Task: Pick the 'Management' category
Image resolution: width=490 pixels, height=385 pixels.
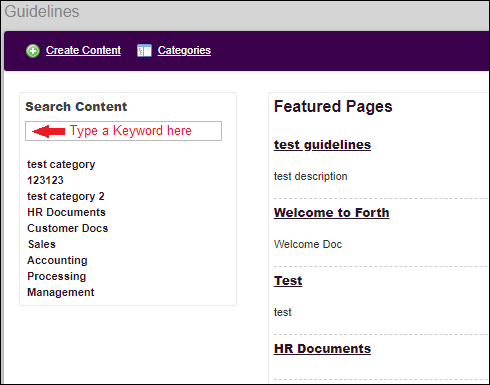Action: (61, 292)
